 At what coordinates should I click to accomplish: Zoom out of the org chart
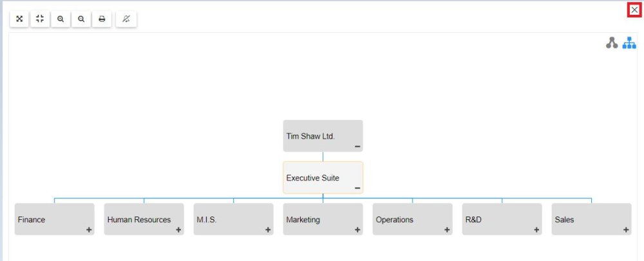81,19
